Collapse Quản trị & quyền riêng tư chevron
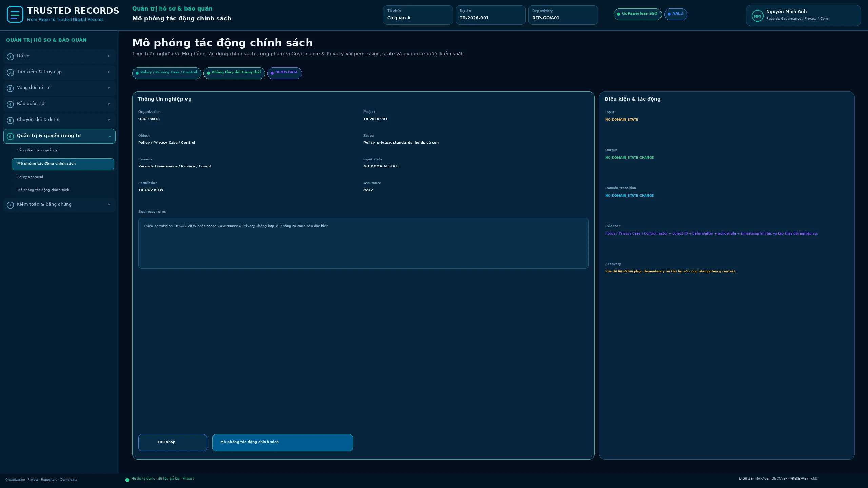The width and height of the screenshot is (868, 488). pyautogui.click(x=110, y=136)
